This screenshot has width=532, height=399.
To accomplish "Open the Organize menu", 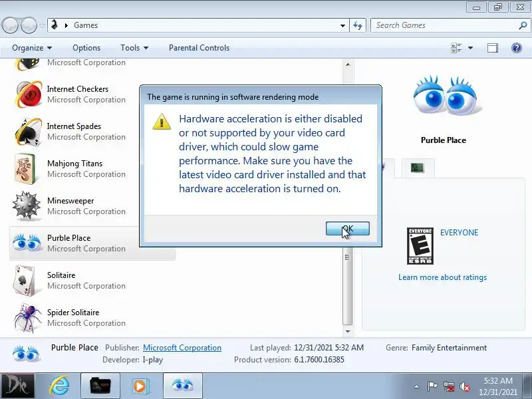I will click(x=32, y=48).
